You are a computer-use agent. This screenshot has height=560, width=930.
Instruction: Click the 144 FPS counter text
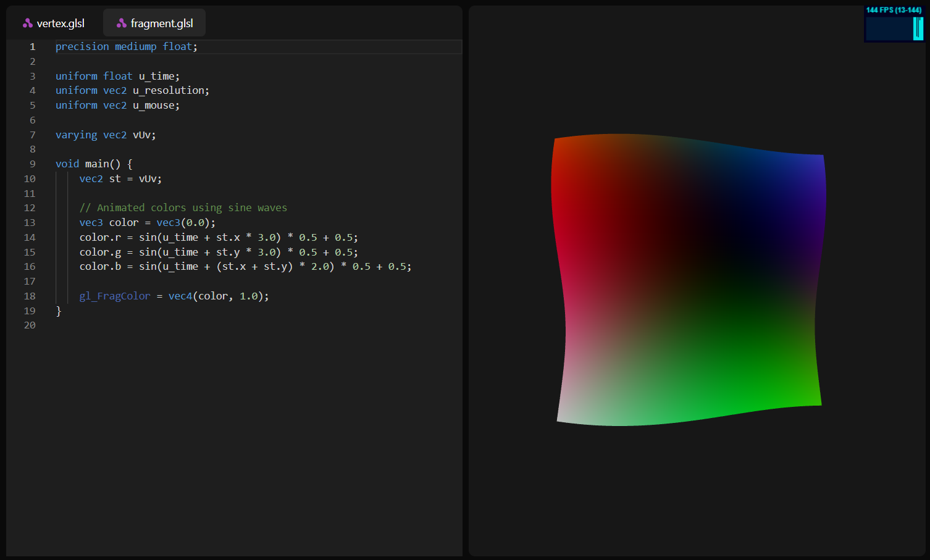[x=894, y=10]
